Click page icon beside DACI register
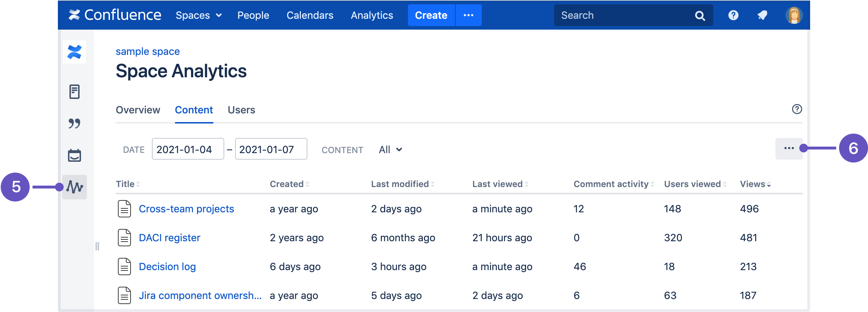The height and width of the screenshot is (312, 868). coord(124,238)
